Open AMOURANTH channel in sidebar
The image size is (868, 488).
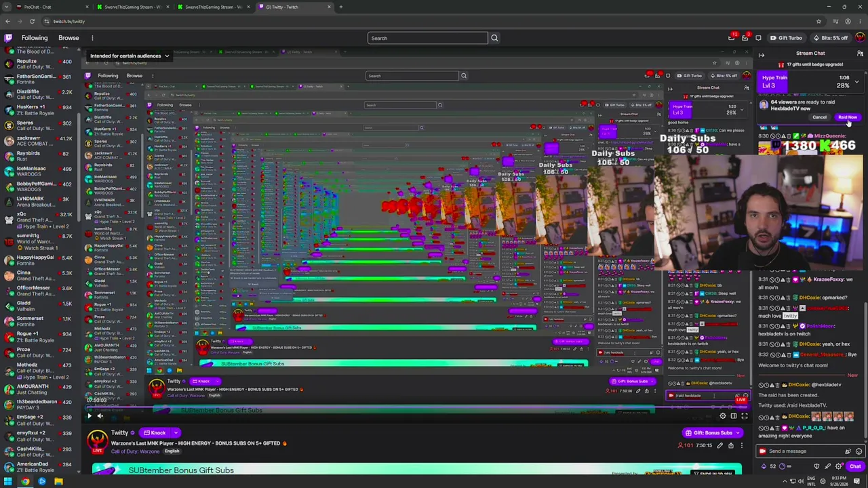[x=39, y=389]
